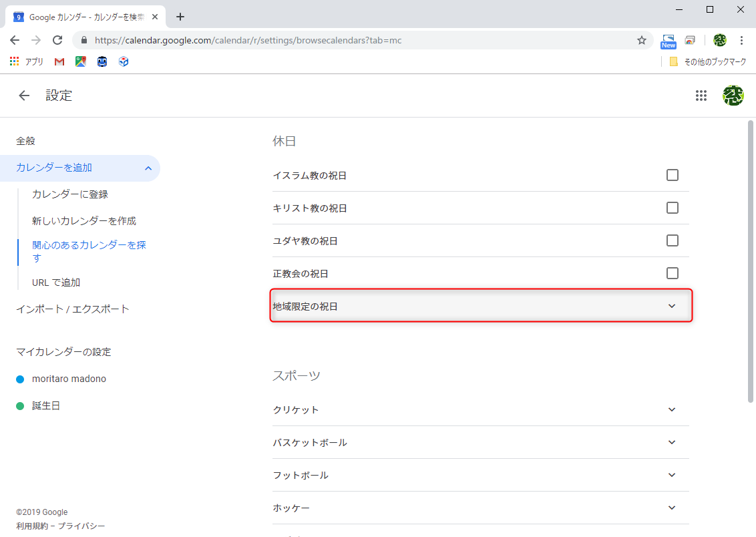756x537 pixels.
Task: Open the Google Maps bookmark
Action: pos(81,61)
